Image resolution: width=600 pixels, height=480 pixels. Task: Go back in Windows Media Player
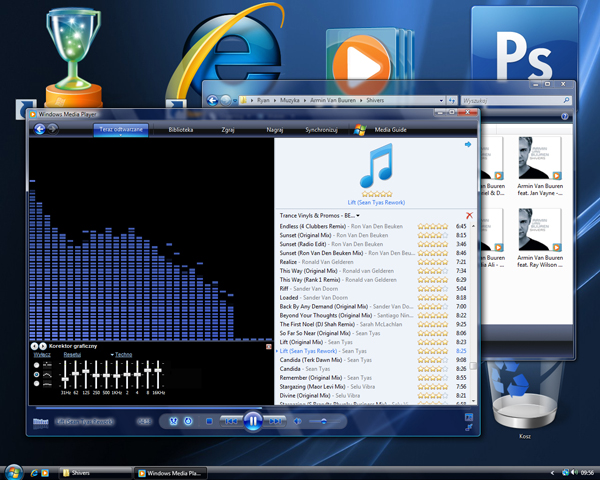tap(40, 129)
